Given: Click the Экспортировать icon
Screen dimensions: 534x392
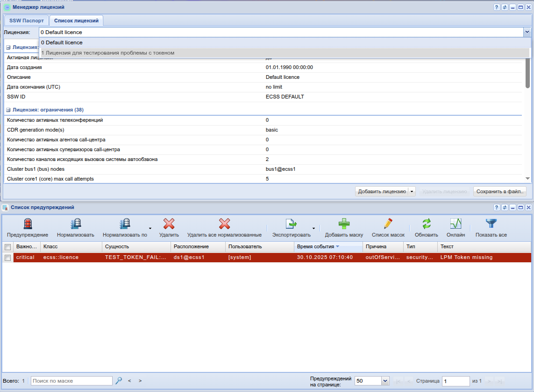Looking at the screenshot, I should click(291, 224).
